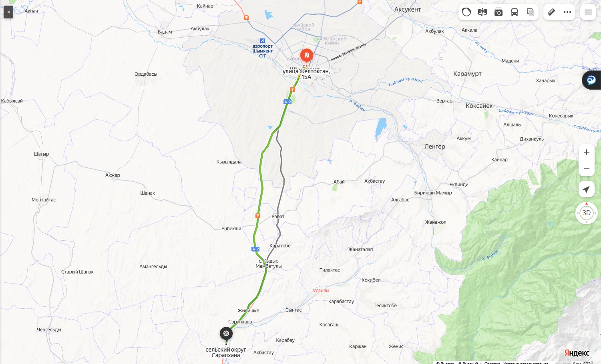Click the route start marker near Сарапхана

[226, 333]
